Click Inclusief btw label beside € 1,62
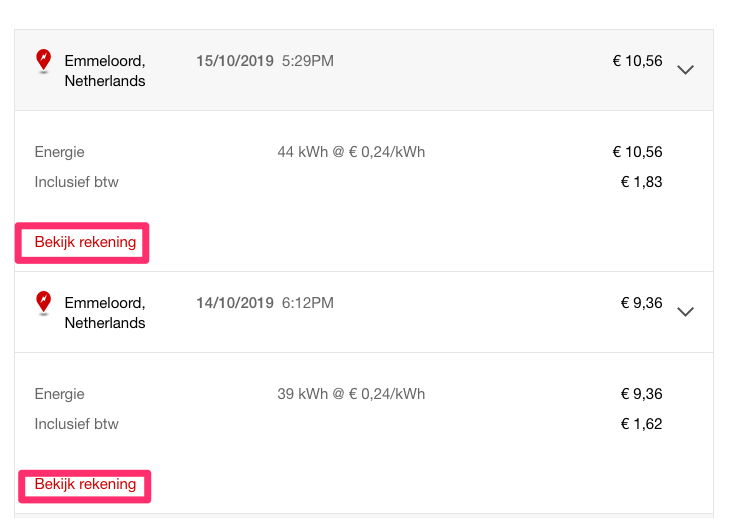737x518 pixels. click(x=76, y=424)
